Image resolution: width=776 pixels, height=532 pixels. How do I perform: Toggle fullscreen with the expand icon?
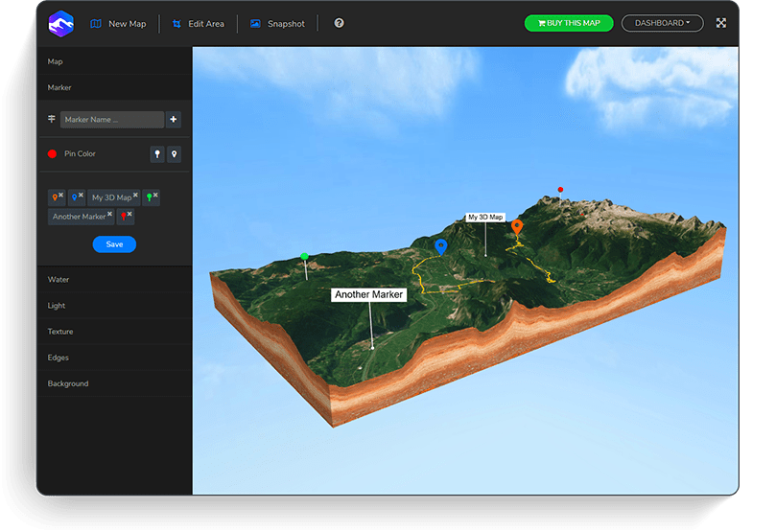pos(721,23)
